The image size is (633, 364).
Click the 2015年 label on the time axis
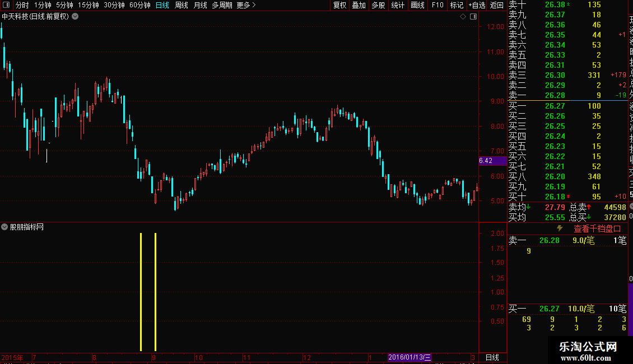click(x=12, y=357)
